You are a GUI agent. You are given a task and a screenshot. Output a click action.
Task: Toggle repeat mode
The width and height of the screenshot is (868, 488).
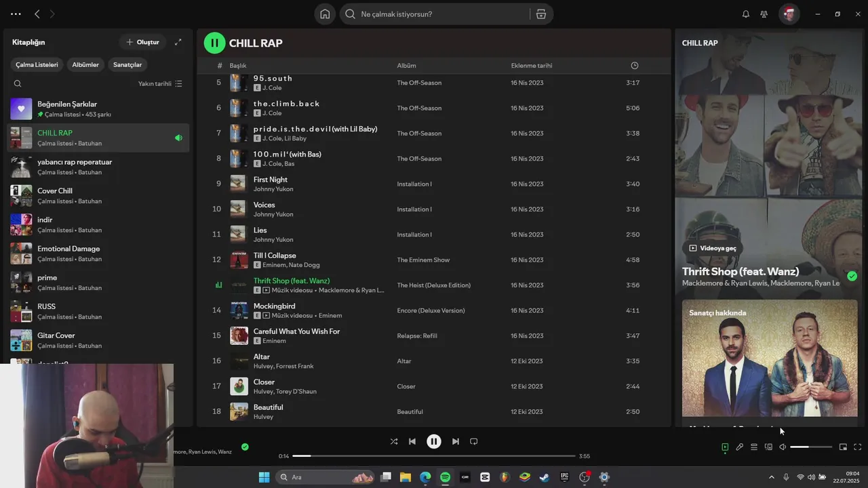[474, 441]
